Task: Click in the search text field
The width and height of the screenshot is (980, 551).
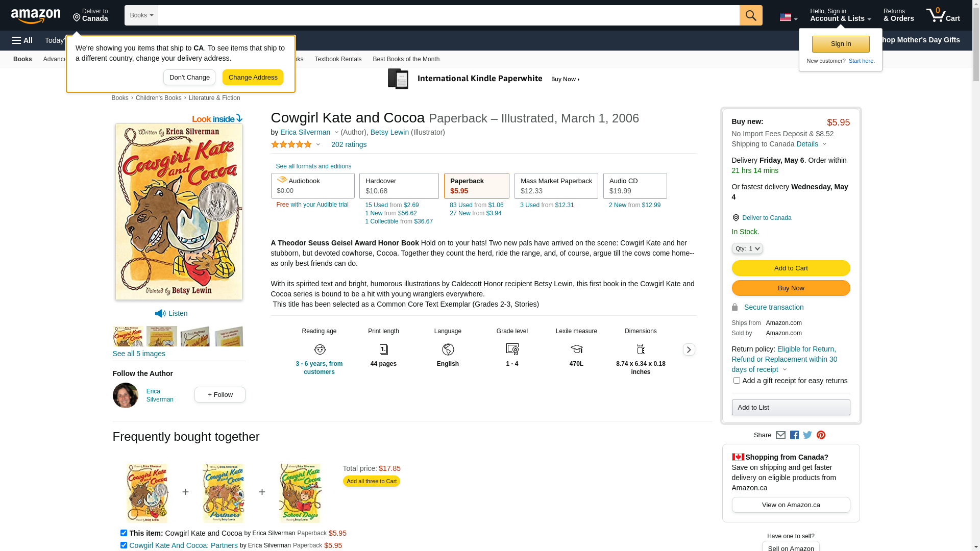Action: (448, 15)
